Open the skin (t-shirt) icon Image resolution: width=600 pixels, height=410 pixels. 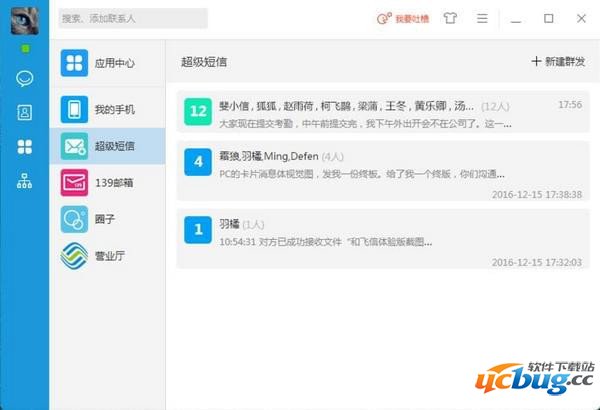(450, 18)
